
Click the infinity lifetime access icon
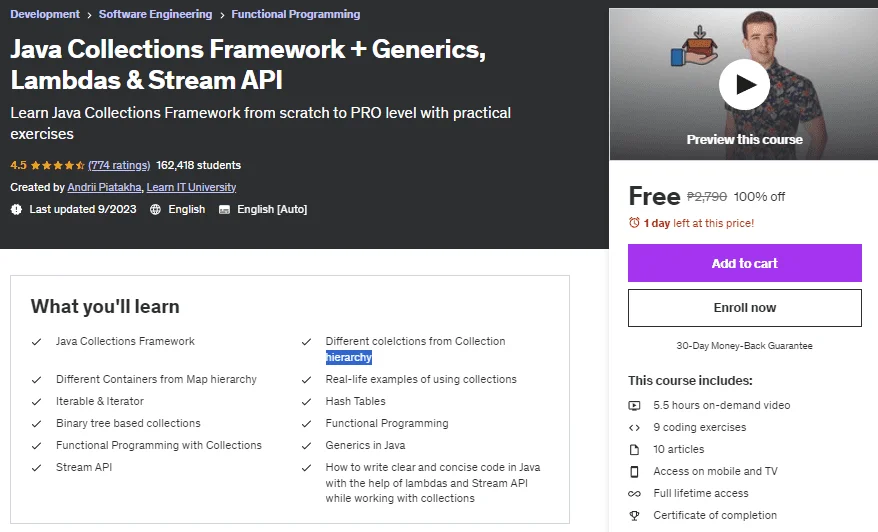634,494
